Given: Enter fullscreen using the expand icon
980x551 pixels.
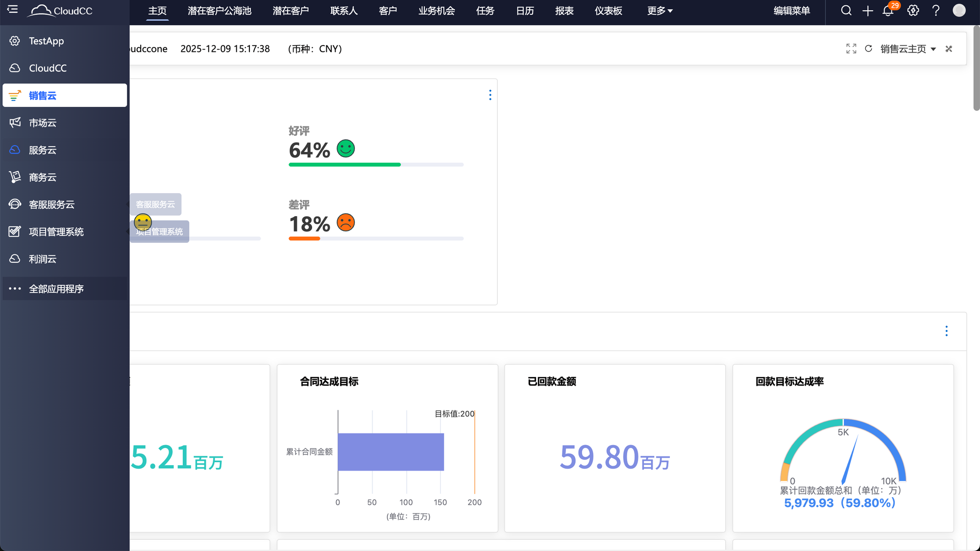Looking at the screenshot, I should click(851, 49).
